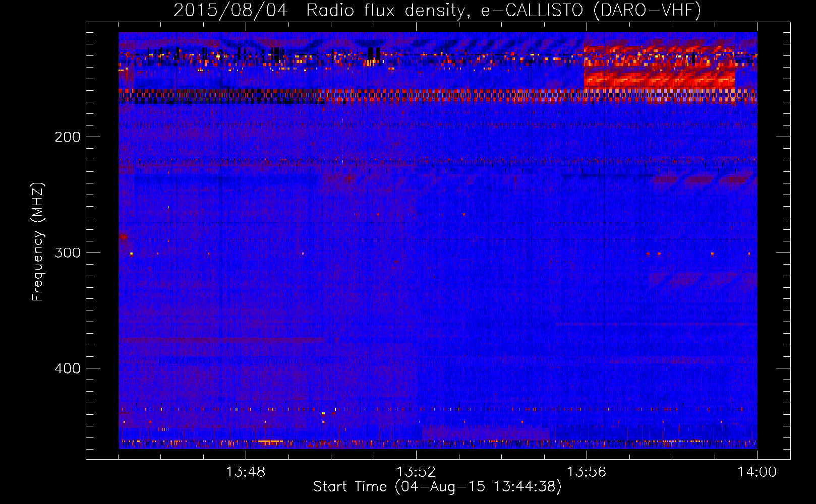The width and height of the screenshot is (816, 504).
Task: Click the 13:52 time tick label
Action: (x=416, y=472)
